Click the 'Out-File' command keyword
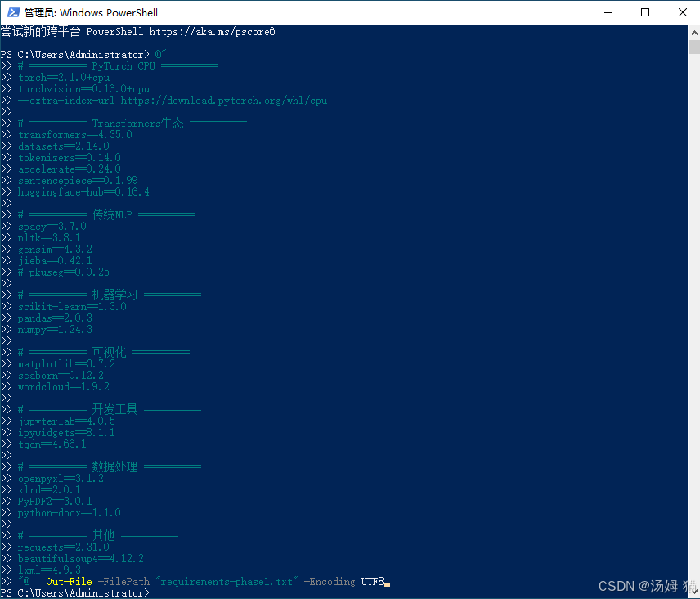The height and width of the screenshot is (599, 700). 69,582
